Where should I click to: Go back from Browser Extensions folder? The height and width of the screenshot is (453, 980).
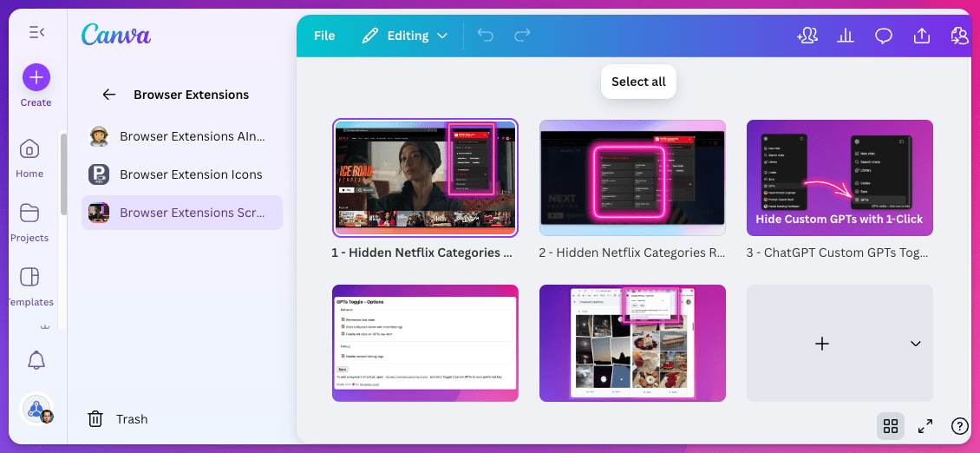109,95
